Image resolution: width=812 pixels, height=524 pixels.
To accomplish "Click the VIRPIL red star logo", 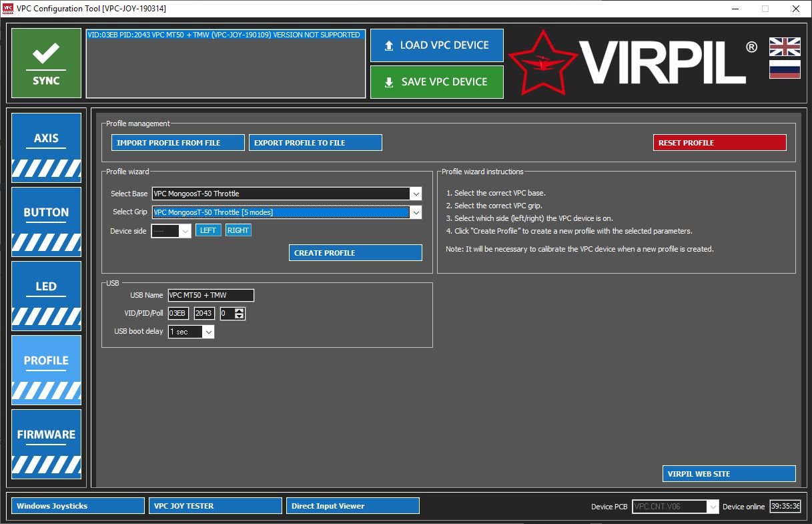I will [x=542, y=62].
